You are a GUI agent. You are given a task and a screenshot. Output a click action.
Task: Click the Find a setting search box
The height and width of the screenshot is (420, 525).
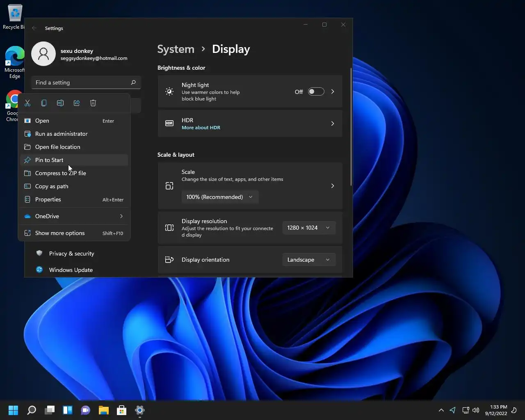(x=86, y=82)
